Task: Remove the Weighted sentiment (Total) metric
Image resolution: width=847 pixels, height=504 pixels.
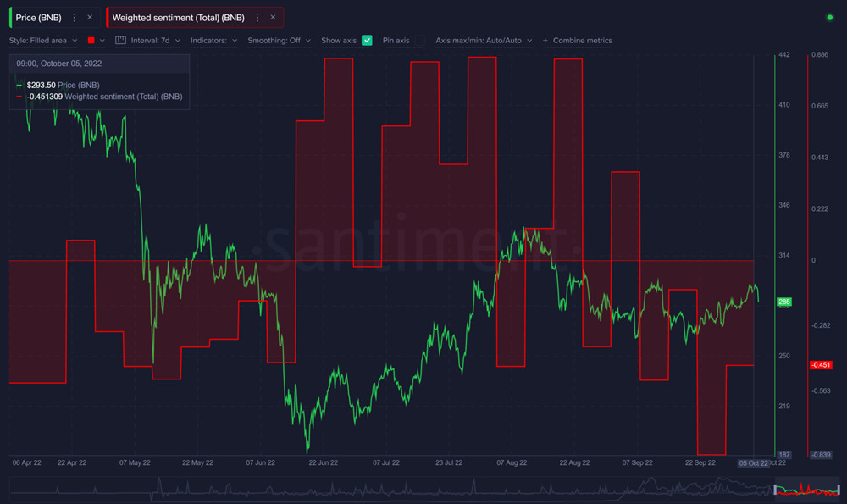Action: pyautogui.click(x=273, y=17)
